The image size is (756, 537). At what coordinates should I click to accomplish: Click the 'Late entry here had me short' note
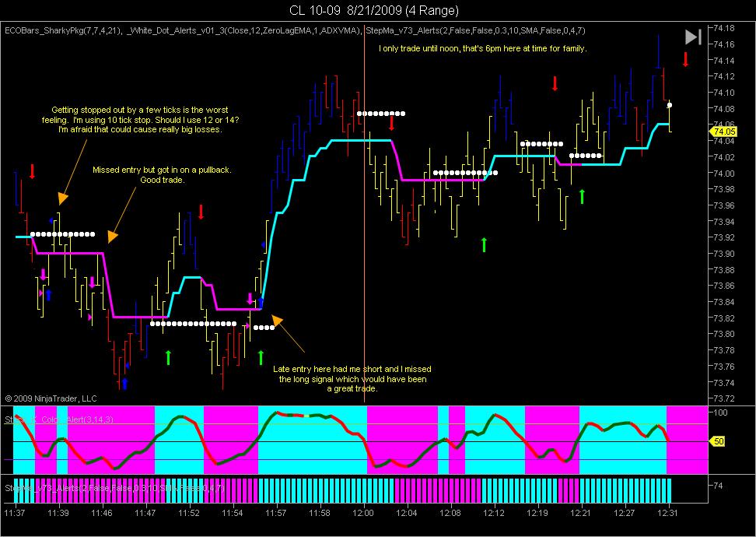(352, 379)
